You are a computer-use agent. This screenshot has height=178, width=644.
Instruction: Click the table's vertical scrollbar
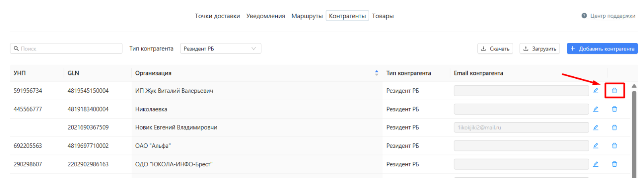click(x=634, y=133)
